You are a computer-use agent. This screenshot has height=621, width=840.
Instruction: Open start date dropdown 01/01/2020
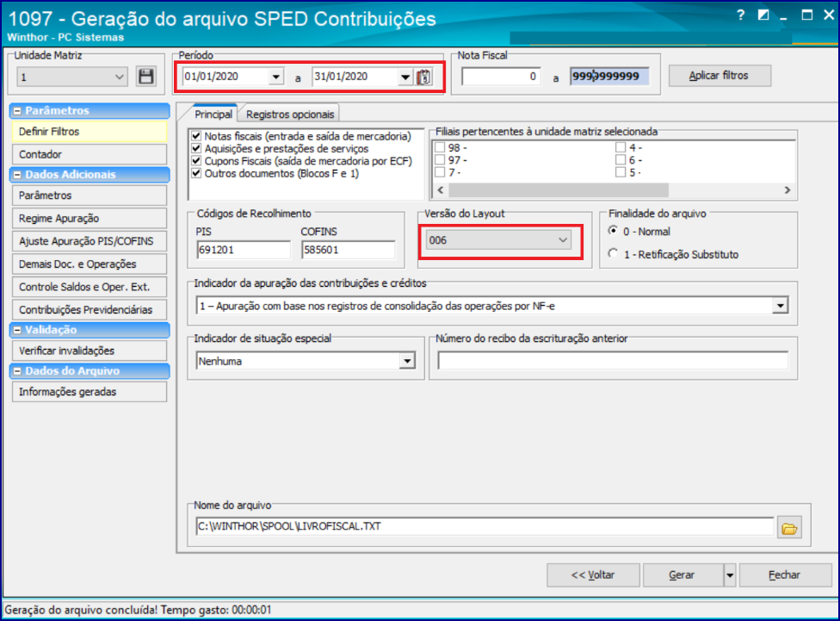[x=276, y=78]
